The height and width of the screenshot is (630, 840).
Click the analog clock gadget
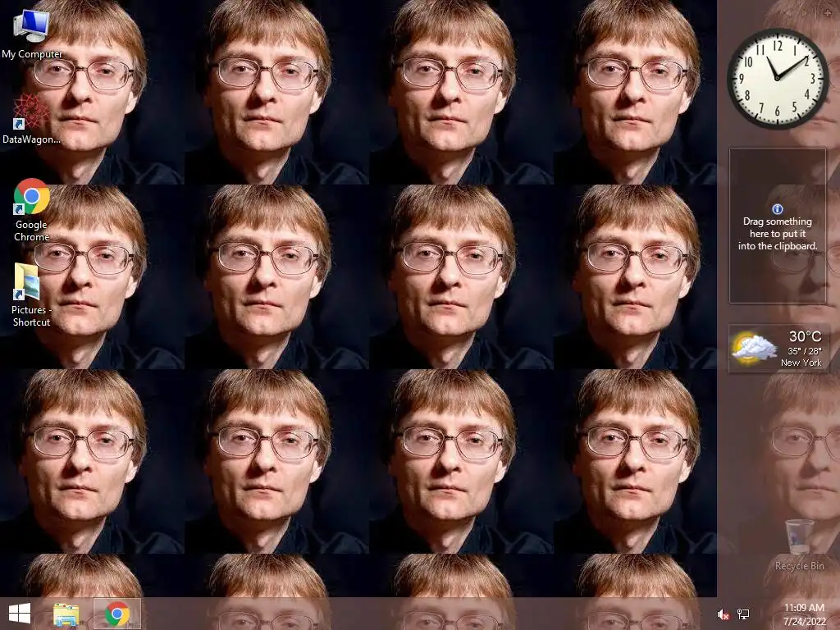[x=778, y=78]
